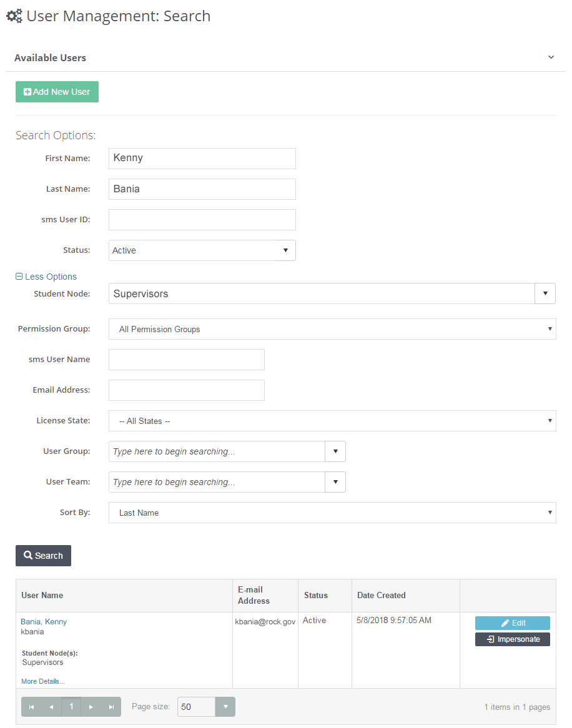Click the magnifier icon on the Search button
The height and width of the screenshot is (728, 572).
[28, 555]
